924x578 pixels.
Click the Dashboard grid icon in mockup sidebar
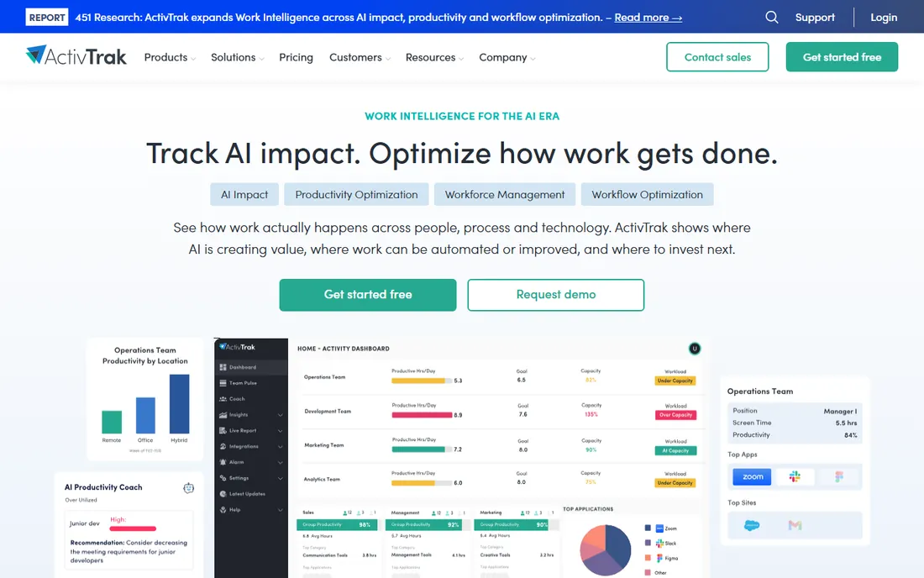(x=223, y=367)
